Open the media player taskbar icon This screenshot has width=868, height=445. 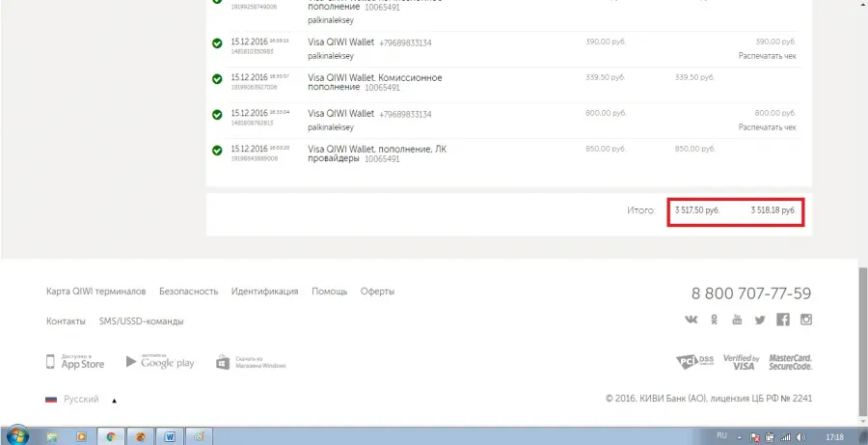(x=81, y=436)
